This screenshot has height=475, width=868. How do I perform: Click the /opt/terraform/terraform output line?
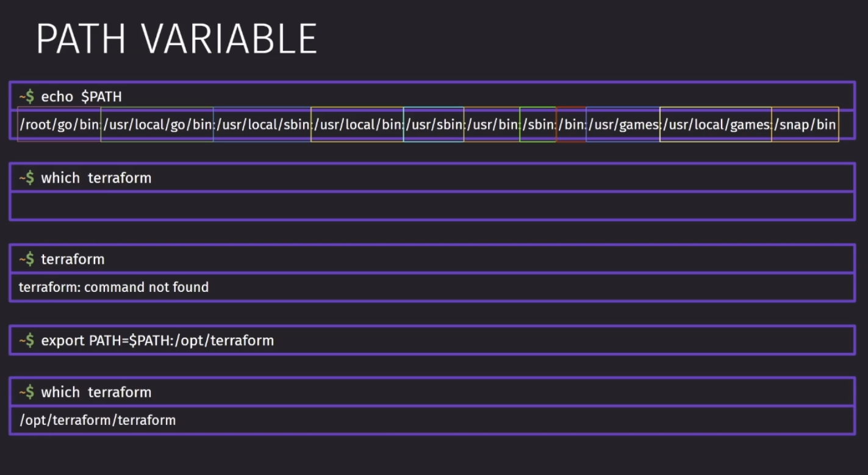97,420
